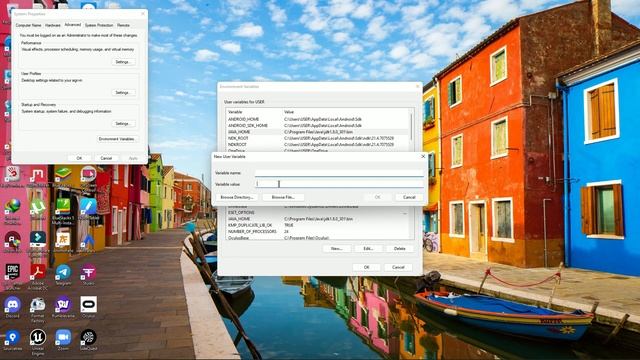Click New under system variables
Screen dimensions: 640x360
pos(336,249)
